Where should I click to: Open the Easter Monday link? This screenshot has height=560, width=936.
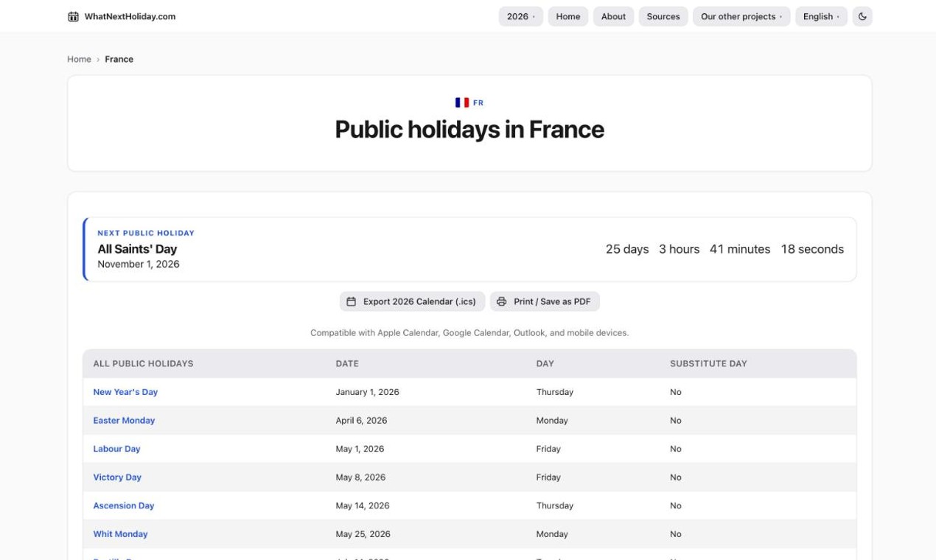coord(124,421)
